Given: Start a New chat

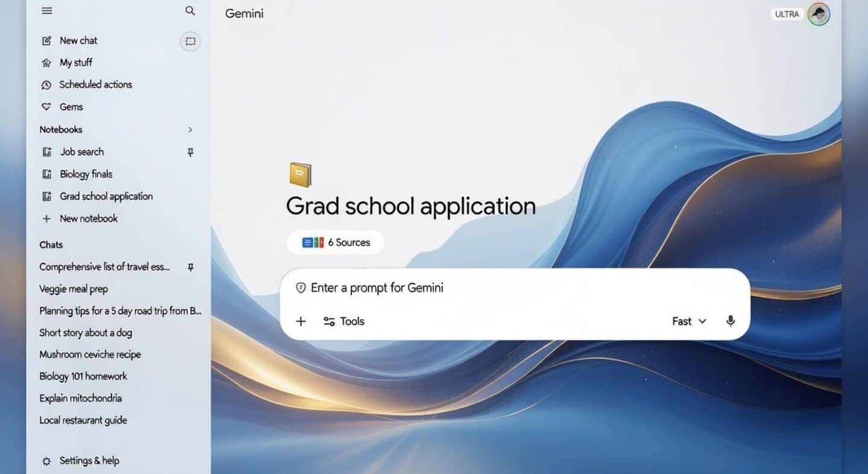Looking at the screenshot, I should coord(78,40).
